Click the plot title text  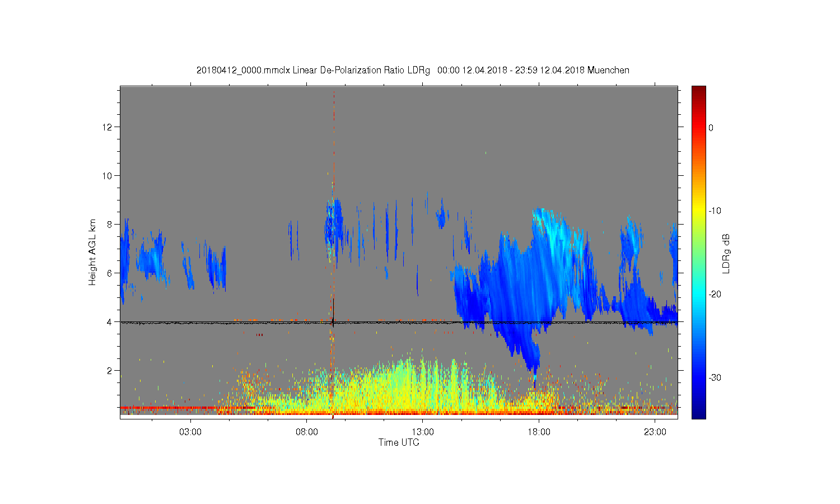(413, 71)
